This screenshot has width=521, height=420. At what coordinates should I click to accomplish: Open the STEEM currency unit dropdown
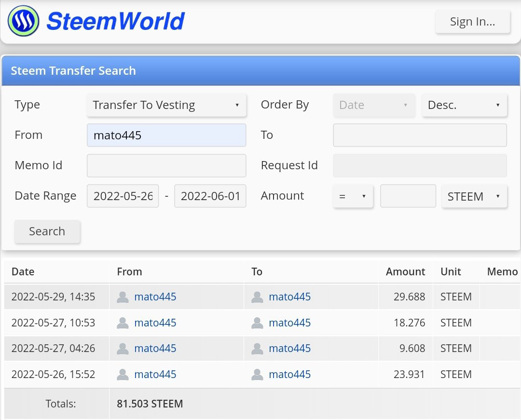474,196
